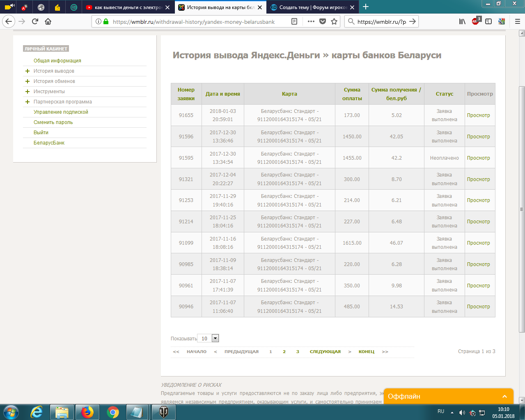Click the browser search input field
This screenshot has height=420, width=525.
pyautogui.click(x=381, y=21)
